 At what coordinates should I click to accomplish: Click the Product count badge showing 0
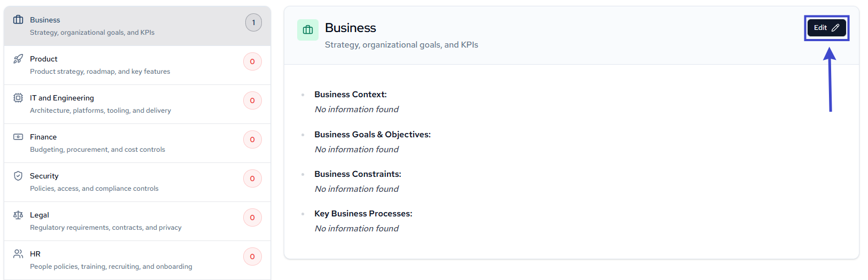[x=252, y=61]
